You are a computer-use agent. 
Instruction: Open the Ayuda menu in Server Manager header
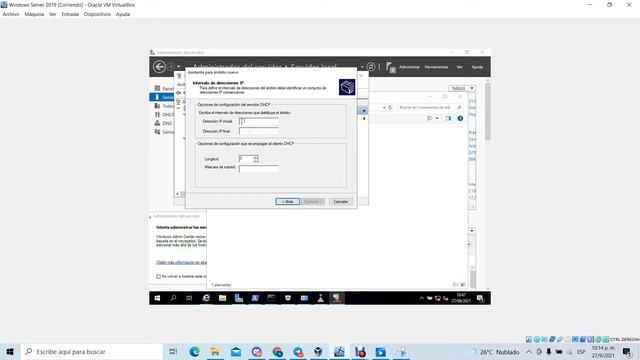(477, 67)
